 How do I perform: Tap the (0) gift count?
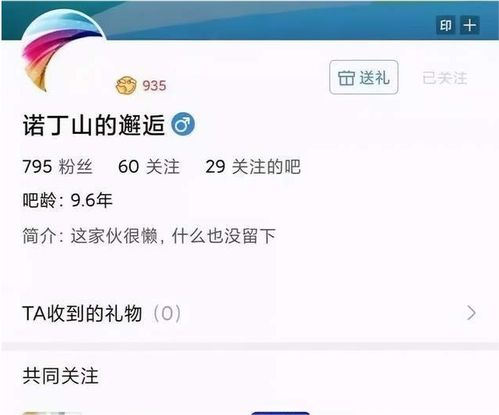click(x=167, y=314)
